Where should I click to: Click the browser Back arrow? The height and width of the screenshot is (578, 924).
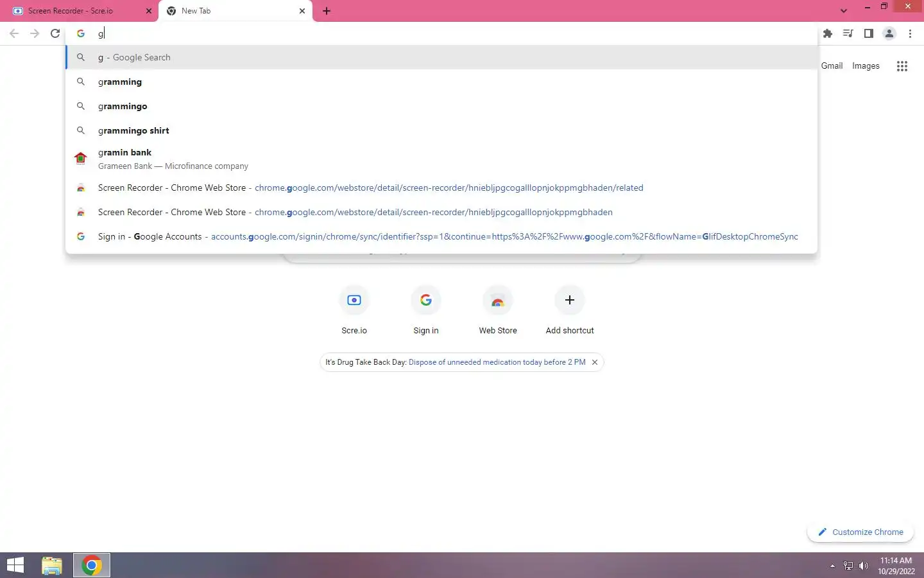point(14,33)
